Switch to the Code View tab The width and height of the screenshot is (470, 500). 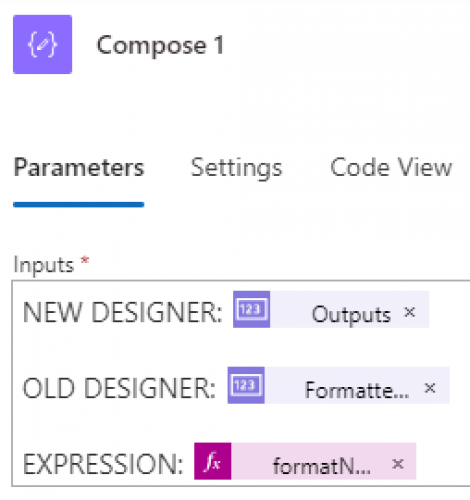click(391, 167)
